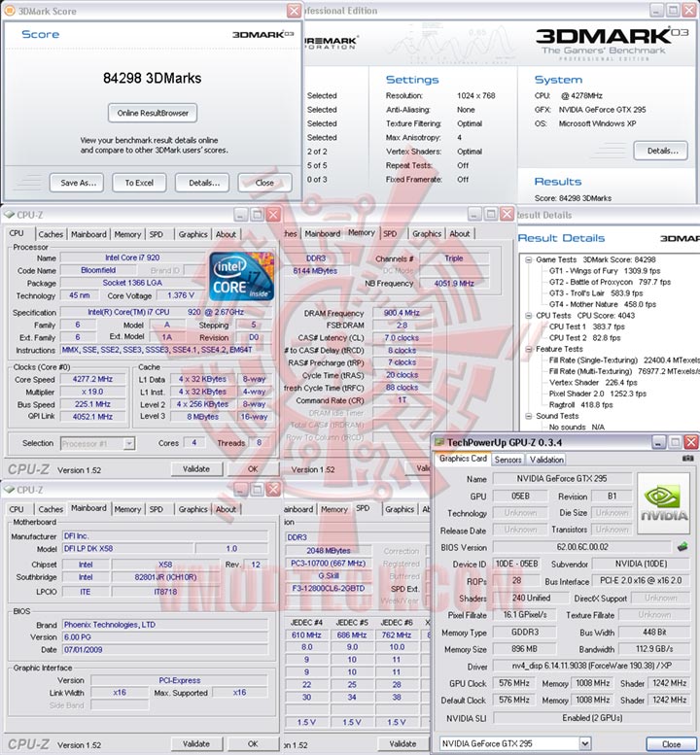The height and width of the screenshot is (755, 700).
Task: Open the Processor #1 selection dropdown
Action: tap(128, 443)
